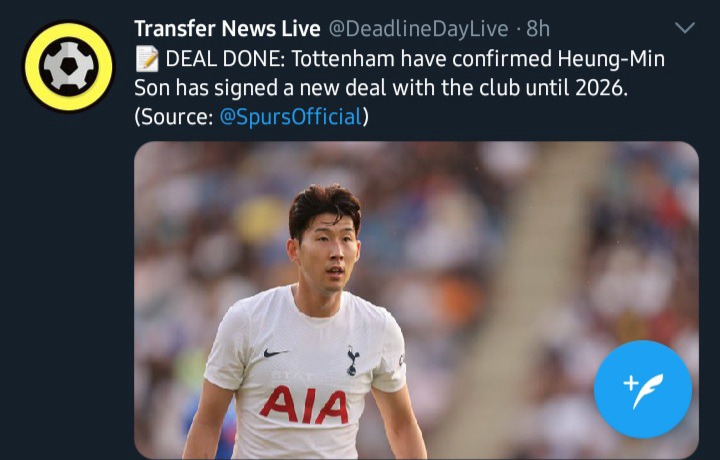The image size is (720, 460).
Task: Open the @SpursOfficial mention link
Action: pos(291,117)
